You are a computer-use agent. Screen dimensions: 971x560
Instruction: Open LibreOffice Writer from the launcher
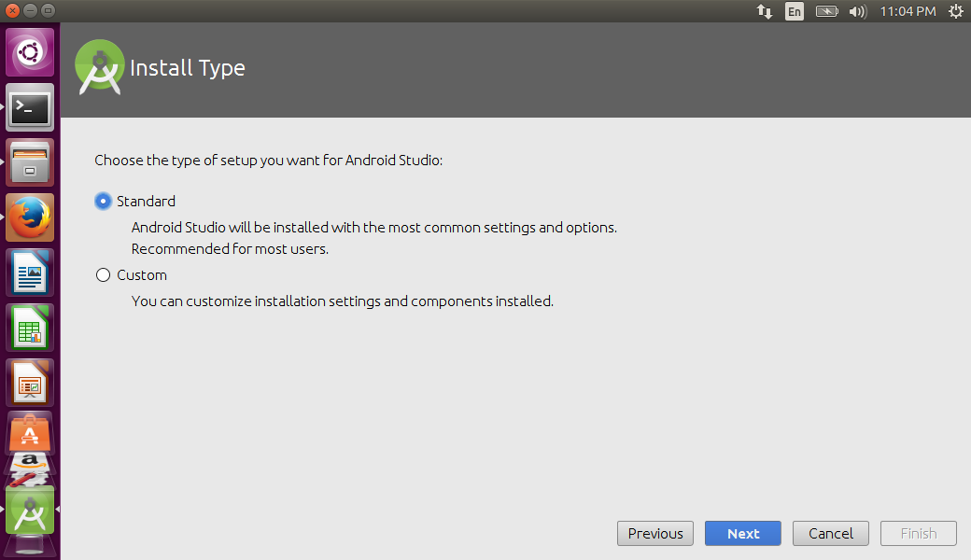point(30,273)
